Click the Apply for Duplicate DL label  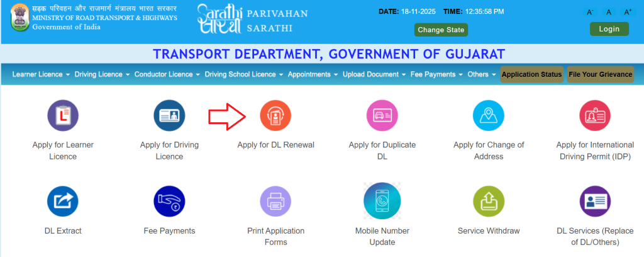[x=382, y=151]
